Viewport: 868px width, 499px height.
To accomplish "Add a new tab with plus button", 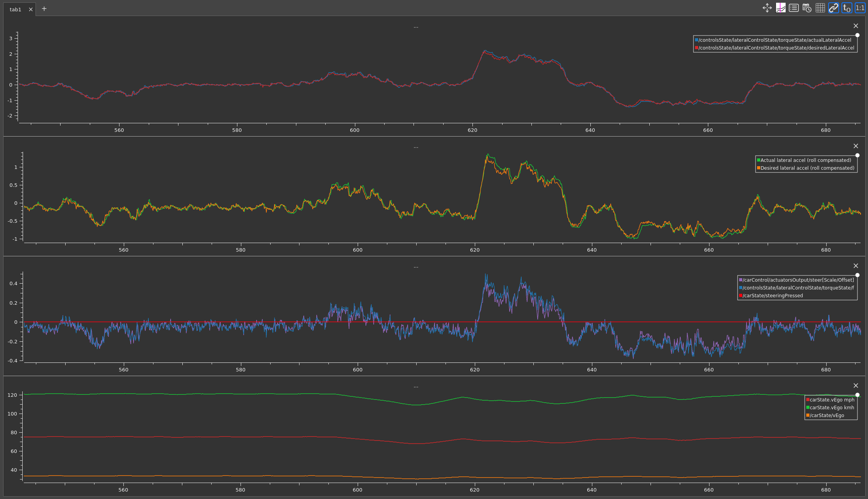I will [44, 9].
